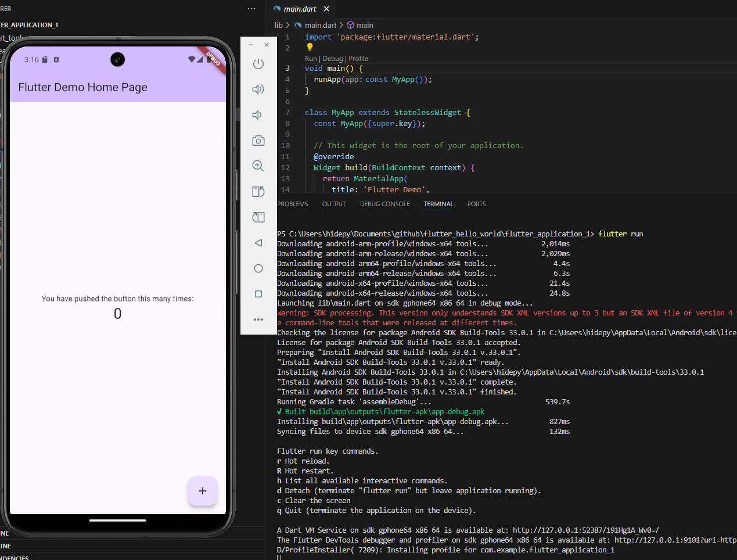
Task: Close the emulator toolbar window
Action: (267, 45)
